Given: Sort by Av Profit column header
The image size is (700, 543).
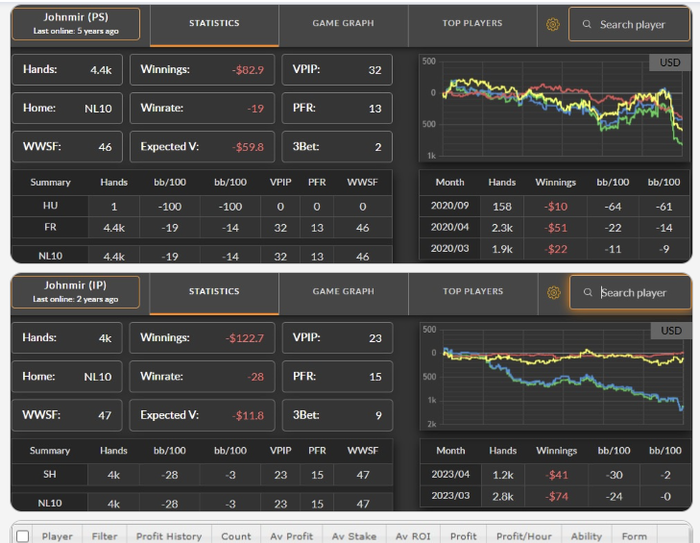Looking at the screenshot, I should [292, 536].
